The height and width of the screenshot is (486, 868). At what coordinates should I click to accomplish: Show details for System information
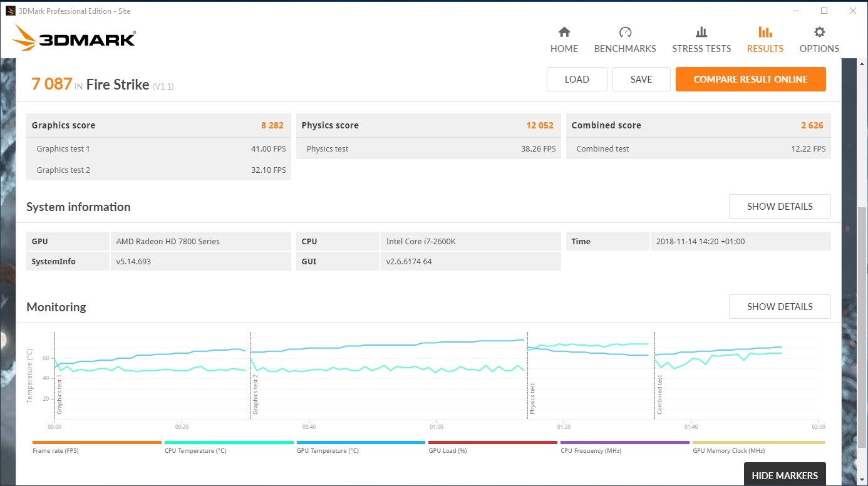click(780, 207)
